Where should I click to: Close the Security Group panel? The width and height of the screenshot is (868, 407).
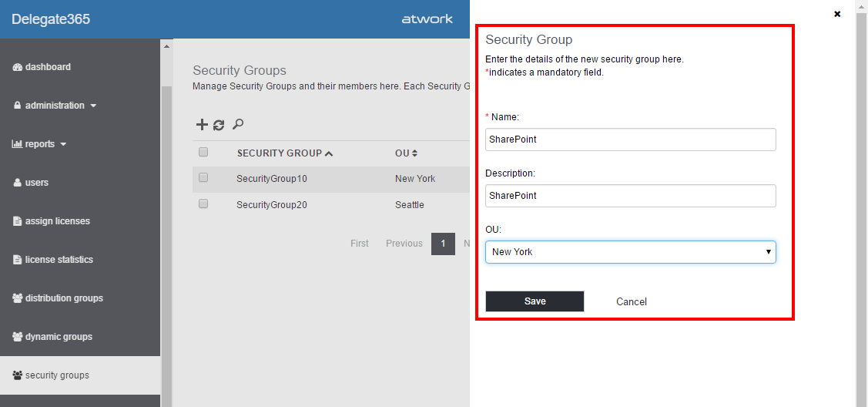(837, 14)
